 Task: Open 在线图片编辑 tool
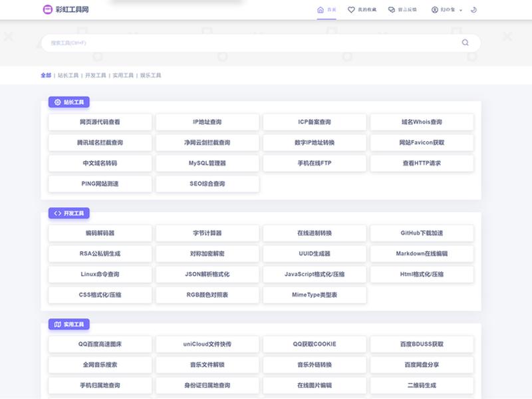(315, 386)
